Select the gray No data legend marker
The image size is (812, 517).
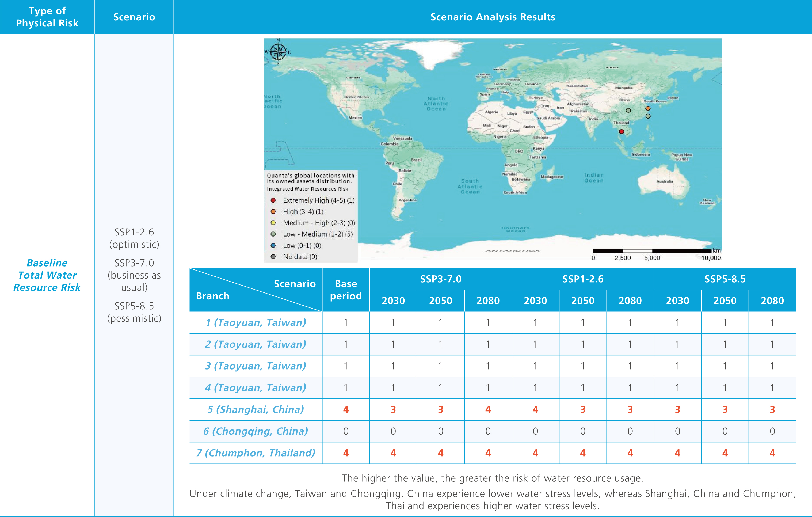pyautogui.click(x=273, y=256)
